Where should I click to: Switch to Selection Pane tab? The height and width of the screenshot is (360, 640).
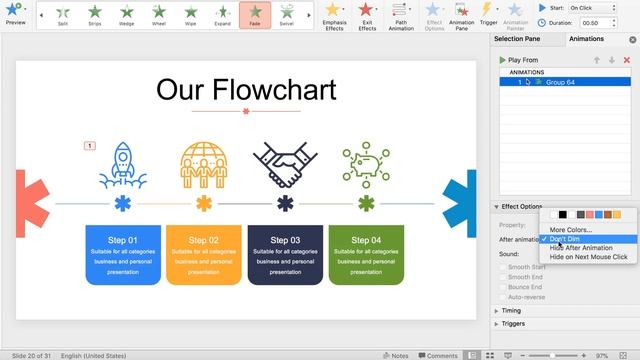(517, 39)
